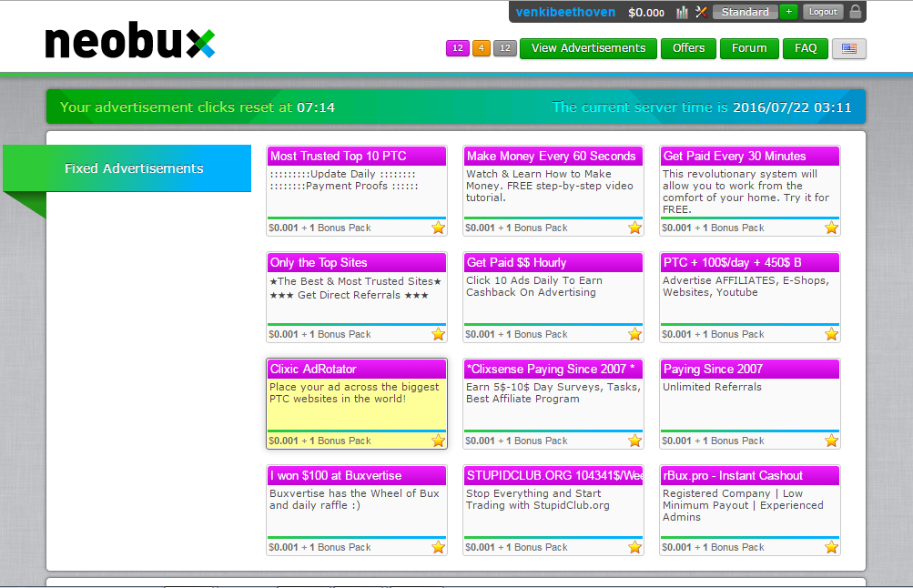Viewport: 913px width, 588px height.
Task: Click the crossed tools settings icon
Action: pos(701,12)
